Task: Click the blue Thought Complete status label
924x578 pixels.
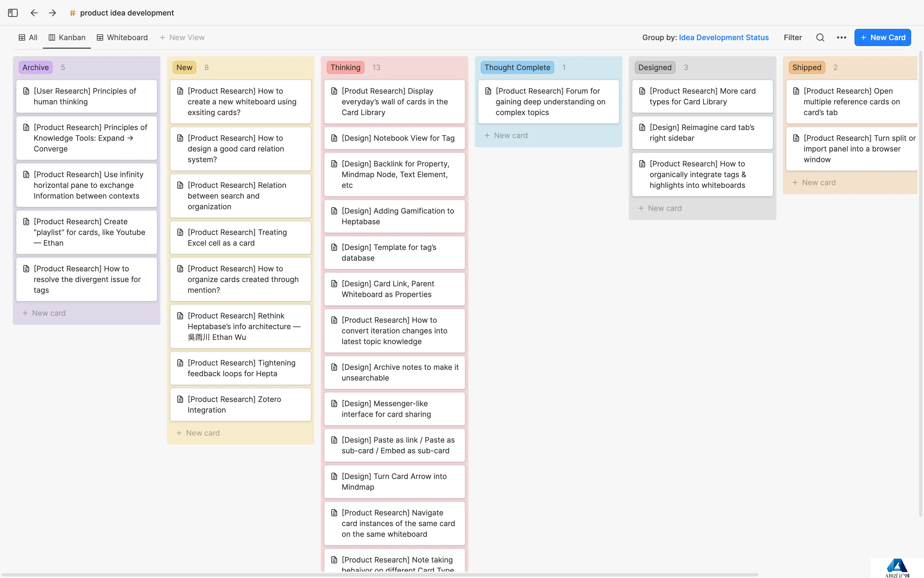Action: (x=517, y=67)
